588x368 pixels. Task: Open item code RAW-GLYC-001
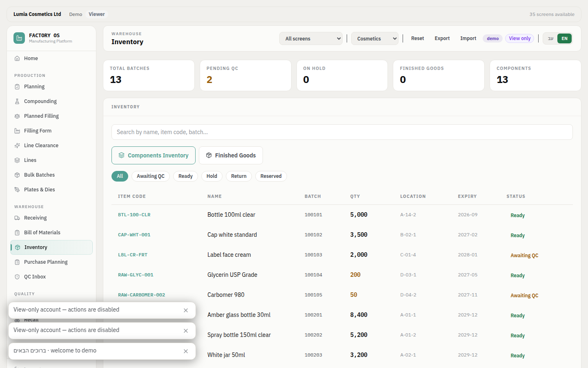tap(136, 275)
